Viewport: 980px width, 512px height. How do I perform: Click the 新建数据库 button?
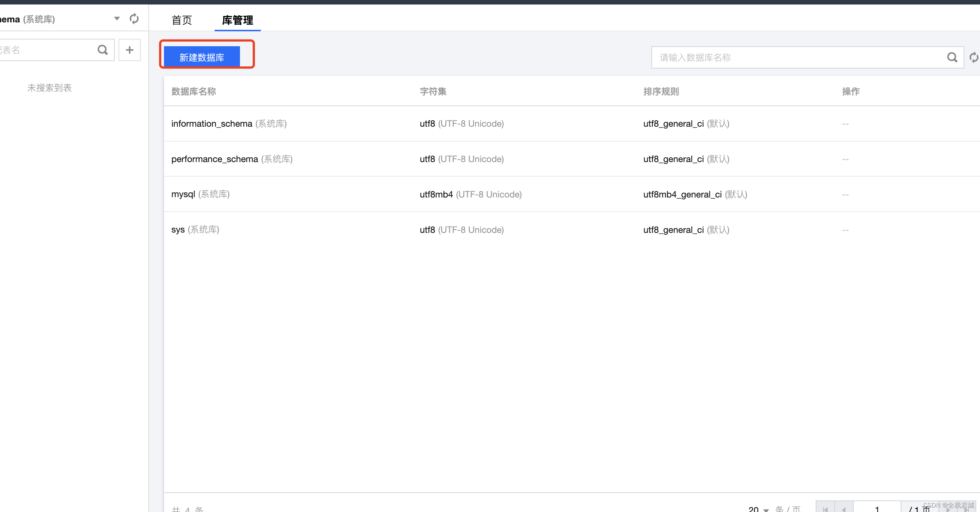tap(202, 57)
